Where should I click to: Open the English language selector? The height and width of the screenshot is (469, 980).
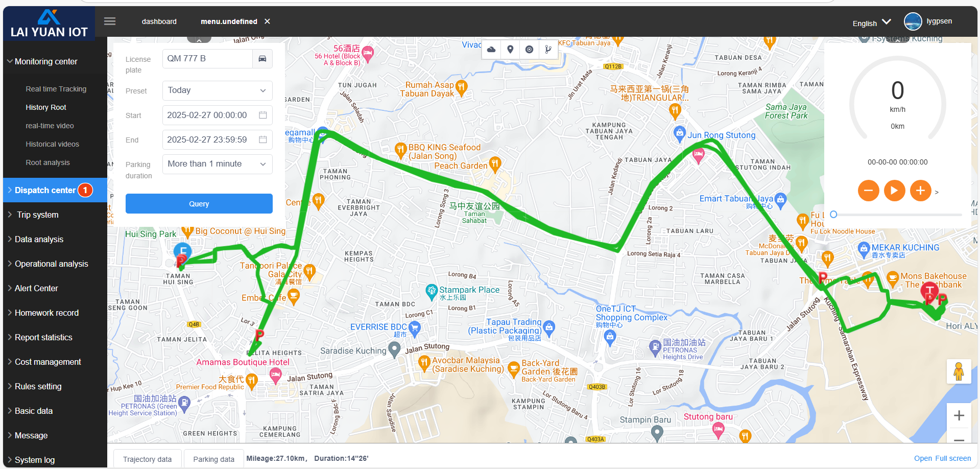(871, 23)
